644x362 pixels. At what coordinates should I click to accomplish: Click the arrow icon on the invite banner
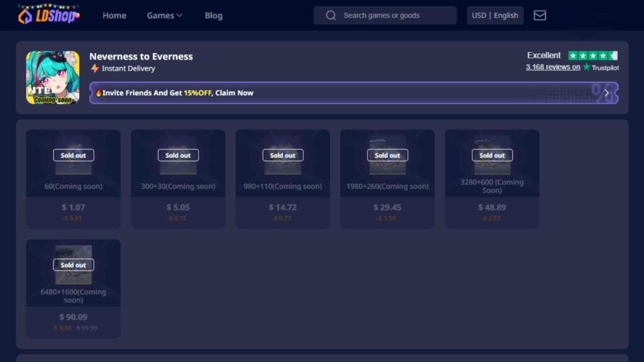coord(606,92)
